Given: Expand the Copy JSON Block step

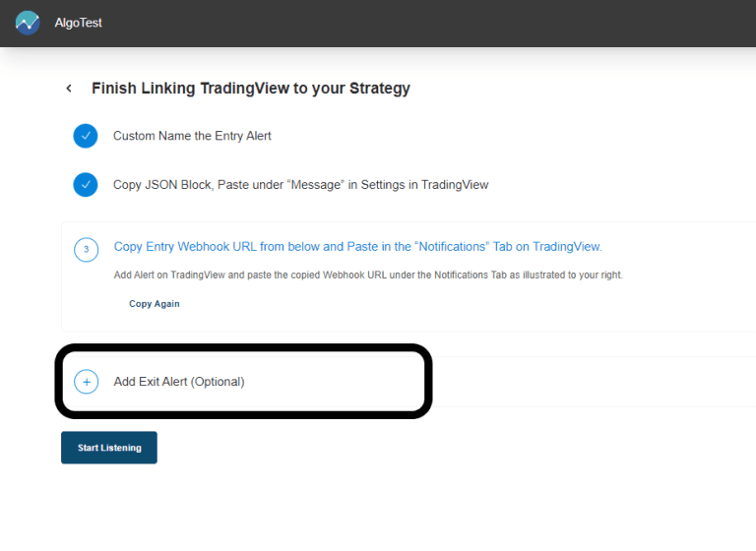Looking at the screenshot, I should 300,185.
